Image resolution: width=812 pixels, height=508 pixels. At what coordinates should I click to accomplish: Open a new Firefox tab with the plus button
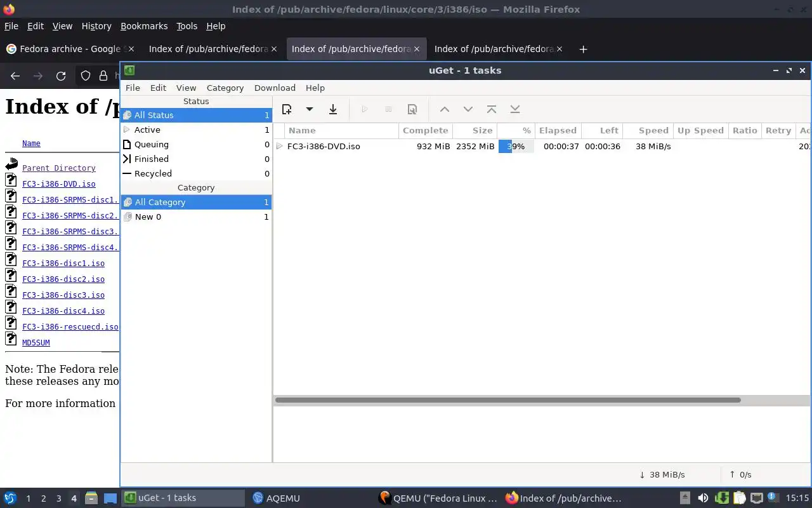point(583,49)
